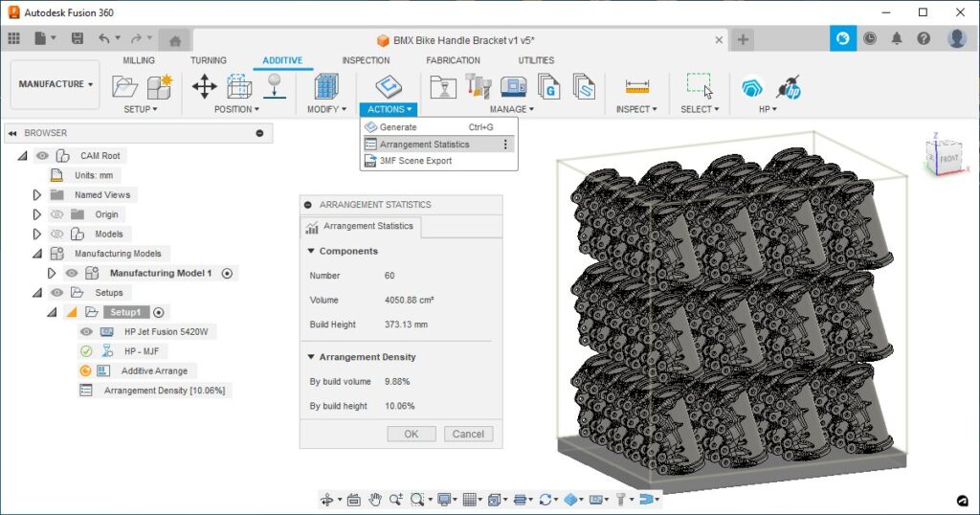Choose 3MF Scene Export from Actions menu
This screenshot has height=515, width=980.
(x=415, y=161)
